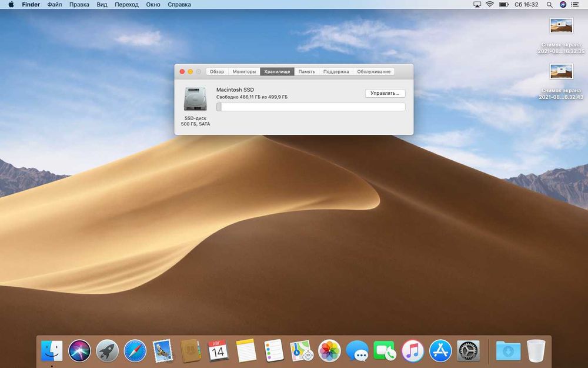Open App Store from the Dock
Viewport: 588px width, 368px height.
pos(440,351)
